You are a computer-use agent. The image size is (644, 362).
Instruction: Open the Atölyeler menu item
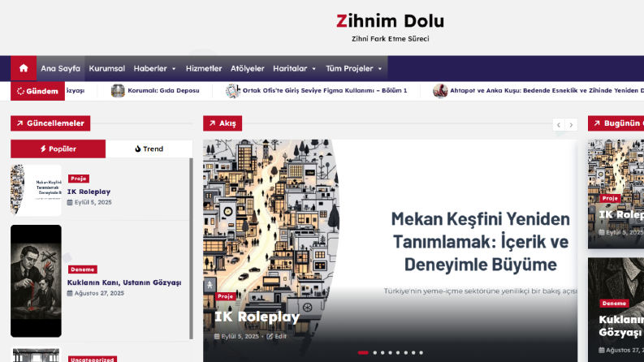point(247,68)
